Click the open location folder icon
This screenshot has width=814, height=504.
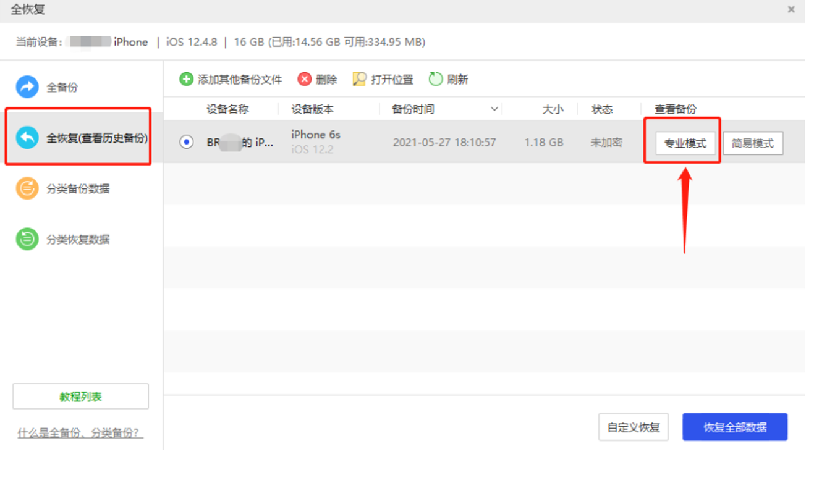(x=359, y=79)
